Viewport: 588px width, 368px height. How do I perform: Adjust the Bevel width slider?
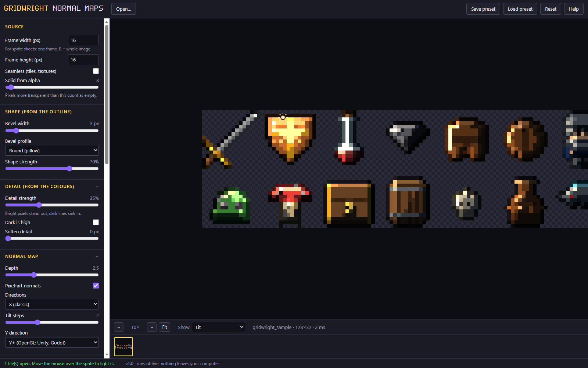(52, 131)
